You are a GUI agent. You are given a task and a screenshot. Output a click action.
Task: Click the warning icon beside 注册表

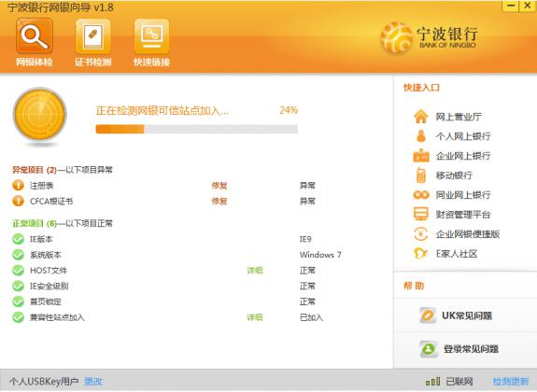(18, 185)
